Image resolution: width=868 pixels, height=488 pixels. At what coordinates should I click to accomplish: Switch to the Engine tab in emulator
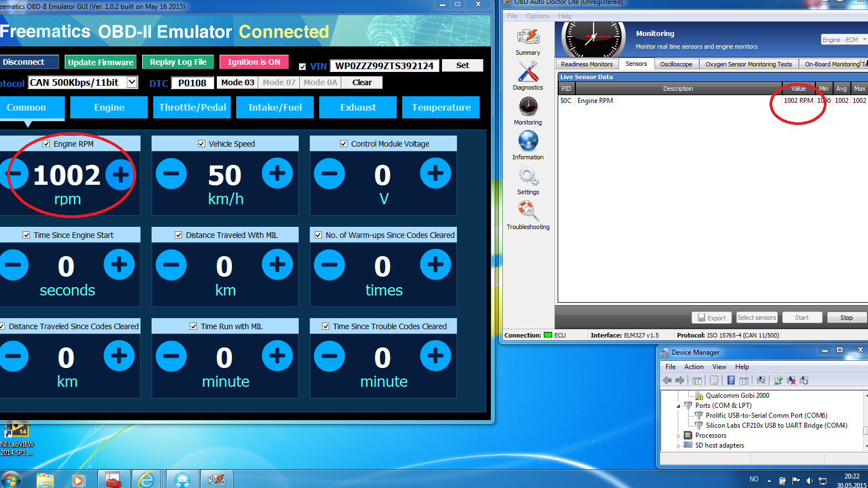[109, 107]
